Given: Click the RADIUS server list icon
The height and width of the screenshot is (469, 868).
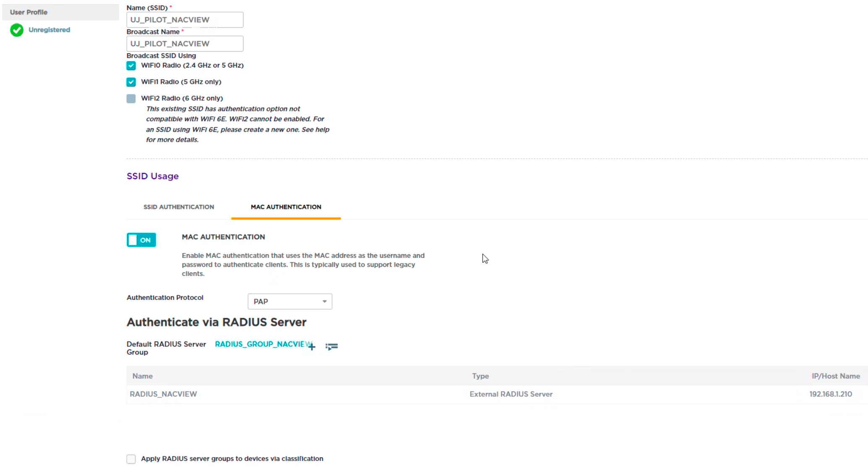Looking at the screenshot, I should pos(332,347).
